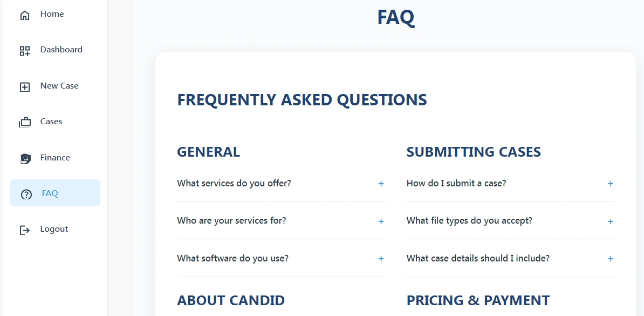Click the Cases briefcase icon
644x316 pixels.
[25, 123]
